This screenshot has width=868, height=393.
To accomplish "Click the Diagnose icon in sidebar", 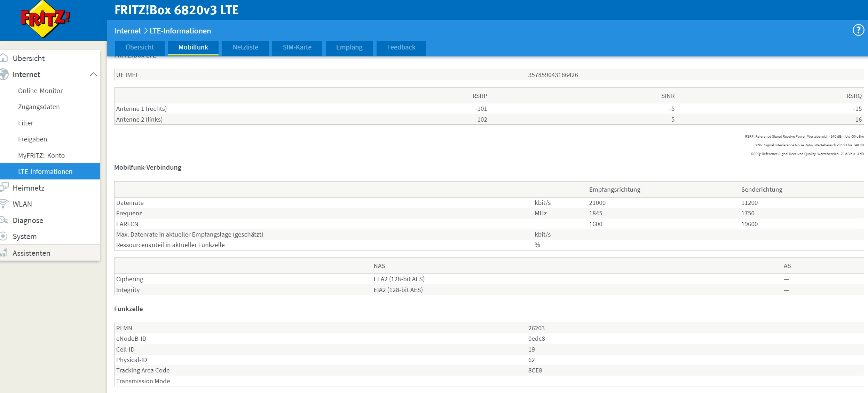I will [x=4, y=220].
